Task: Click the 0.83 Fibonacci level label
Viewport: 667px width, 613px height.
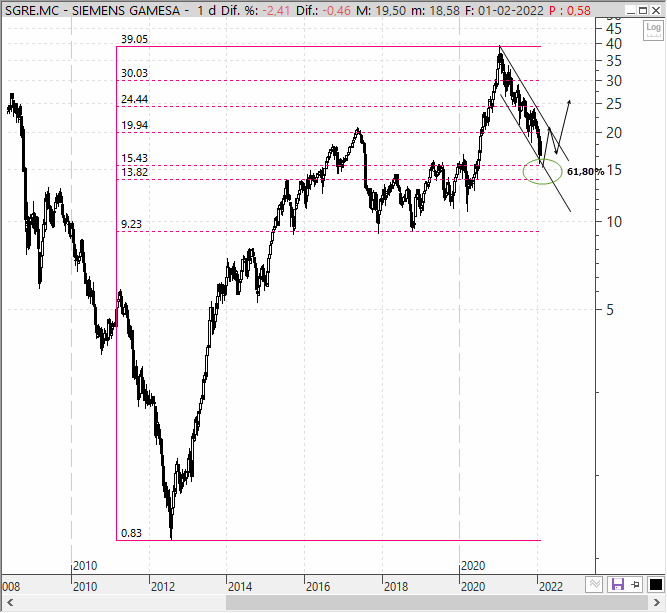Action: 131,533
